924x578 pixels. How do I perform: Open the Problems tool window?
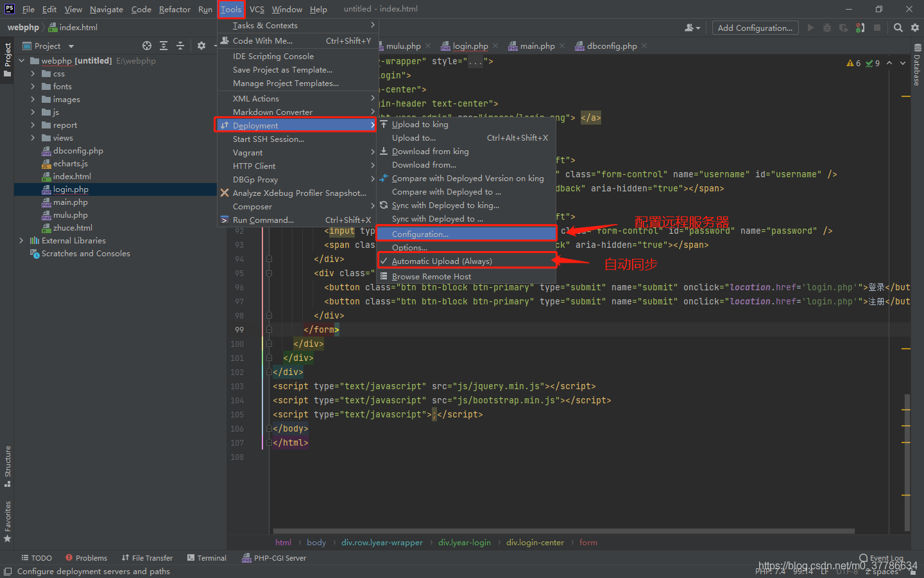86,558
